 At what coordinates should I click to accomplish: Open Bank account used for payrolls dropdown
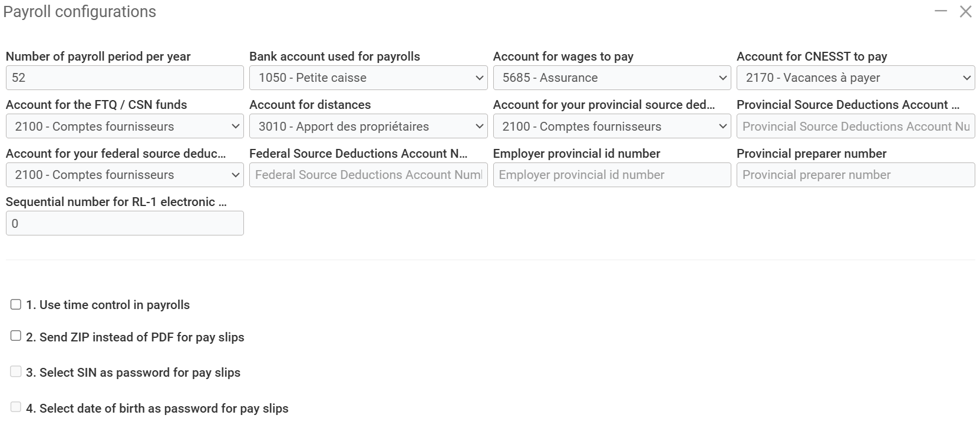368,78
